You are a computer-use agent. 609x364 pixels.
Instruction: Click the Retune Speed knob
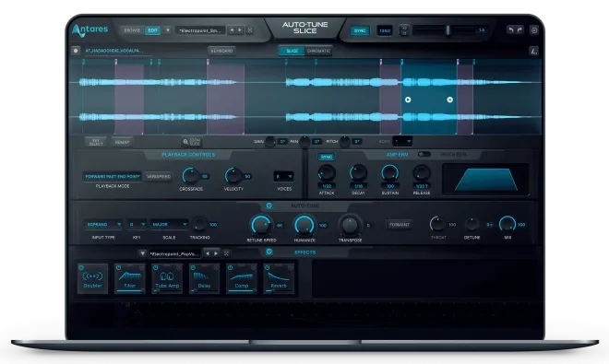point(260,225)
